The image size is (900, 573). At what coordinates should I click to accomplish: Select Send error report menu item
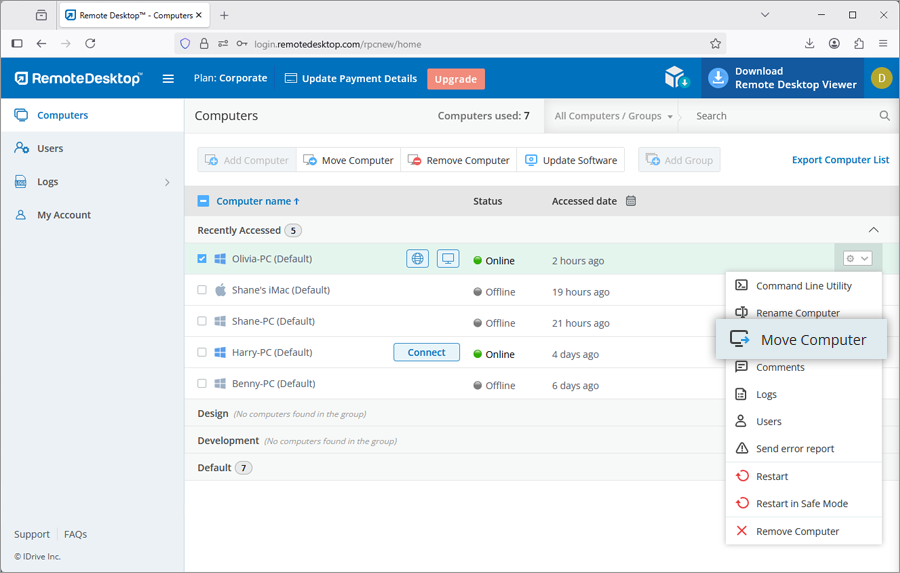[x=804, y=448]
